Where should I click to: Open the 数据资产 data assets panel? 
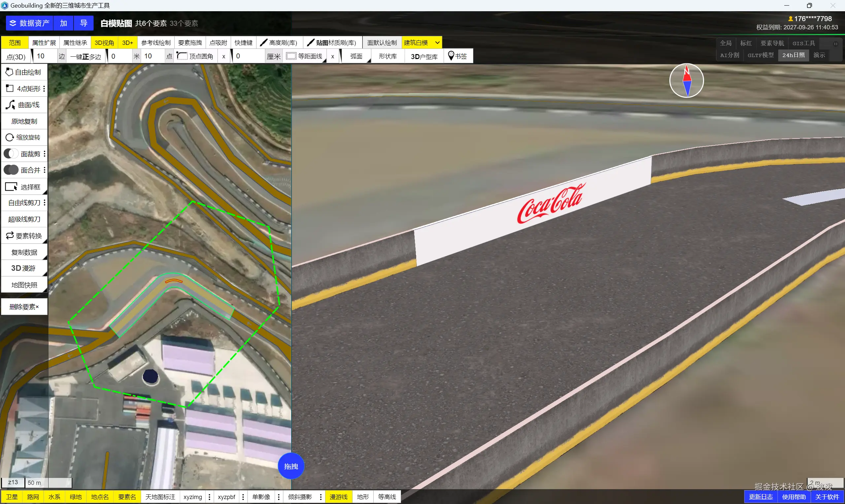30,23
